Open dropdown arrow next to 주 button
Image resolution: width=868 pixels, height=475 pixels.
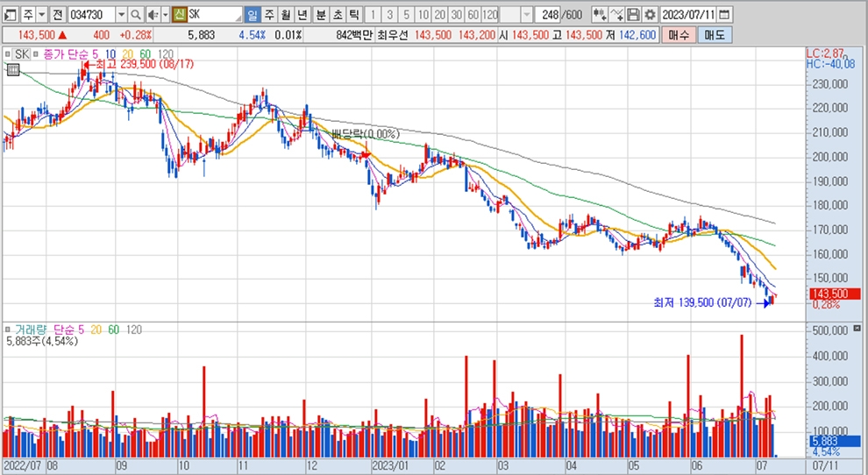(x=41, y=15)
